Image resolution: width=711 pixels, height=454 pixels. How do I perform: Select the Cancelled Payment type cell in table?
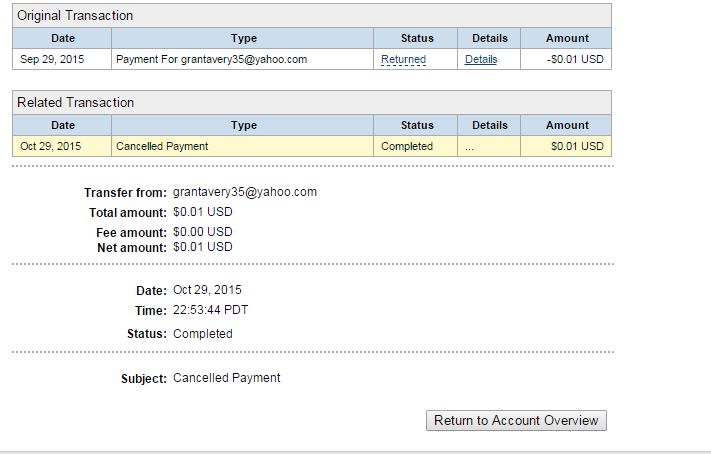pyautogui.click(x=162, y=146)
